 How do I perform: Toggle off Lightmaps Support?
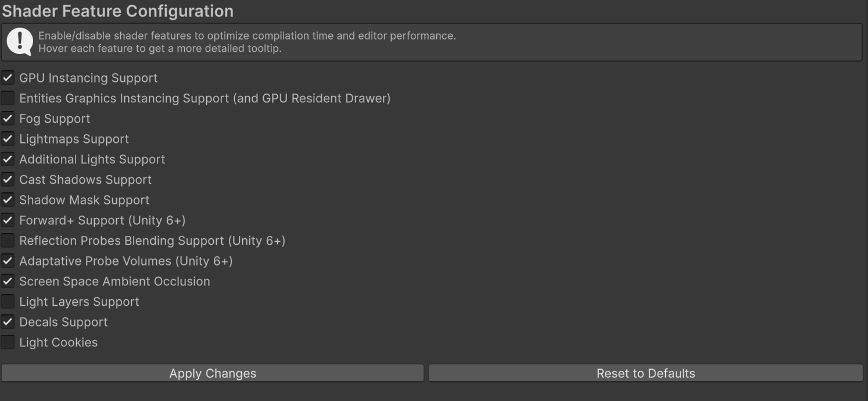coord(8,139)
